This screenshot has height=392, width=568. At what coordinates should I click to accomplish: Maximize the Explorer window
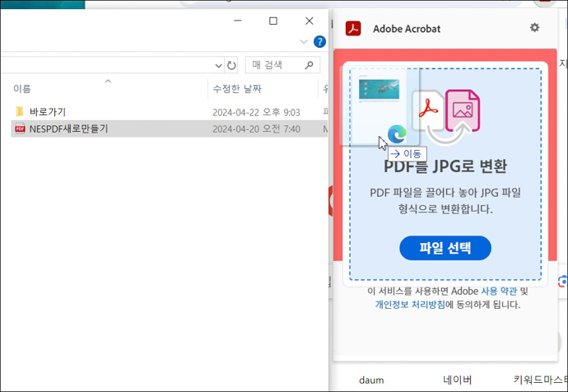tap(273, 21)
